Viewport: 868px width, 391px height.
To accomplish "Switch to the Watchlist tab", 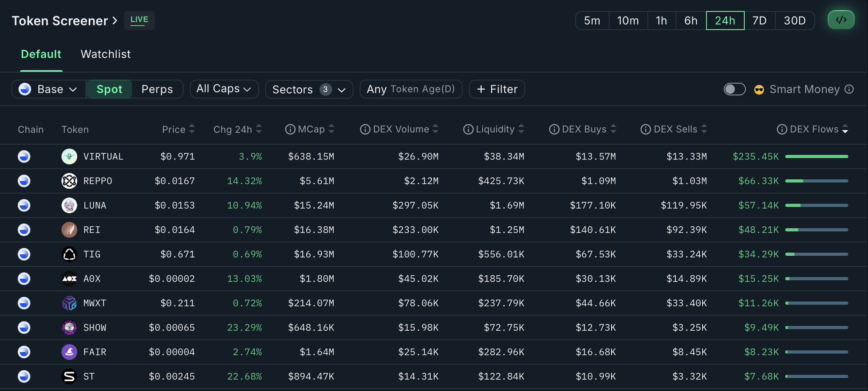I will 106,54.
